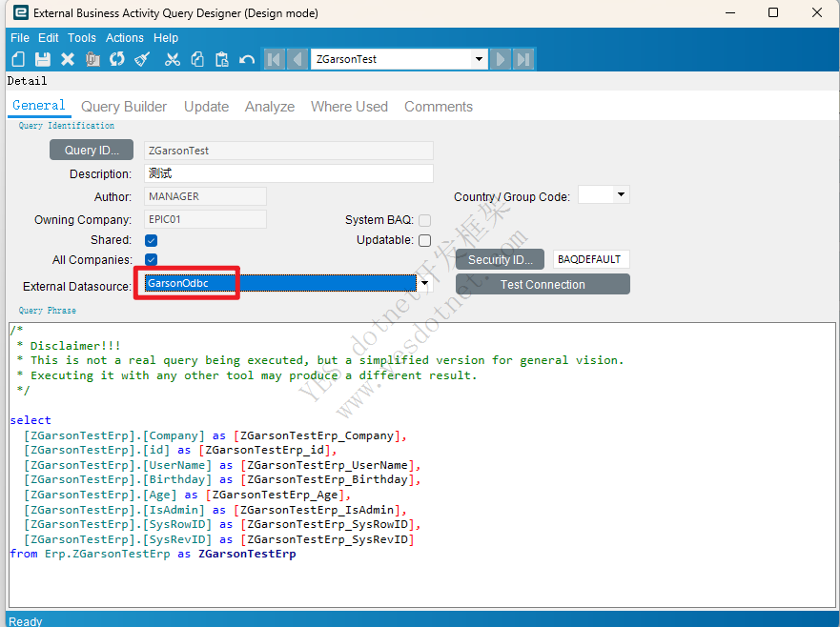Click the Query ID... button
840x627 pixels.
tap(92, 151)
